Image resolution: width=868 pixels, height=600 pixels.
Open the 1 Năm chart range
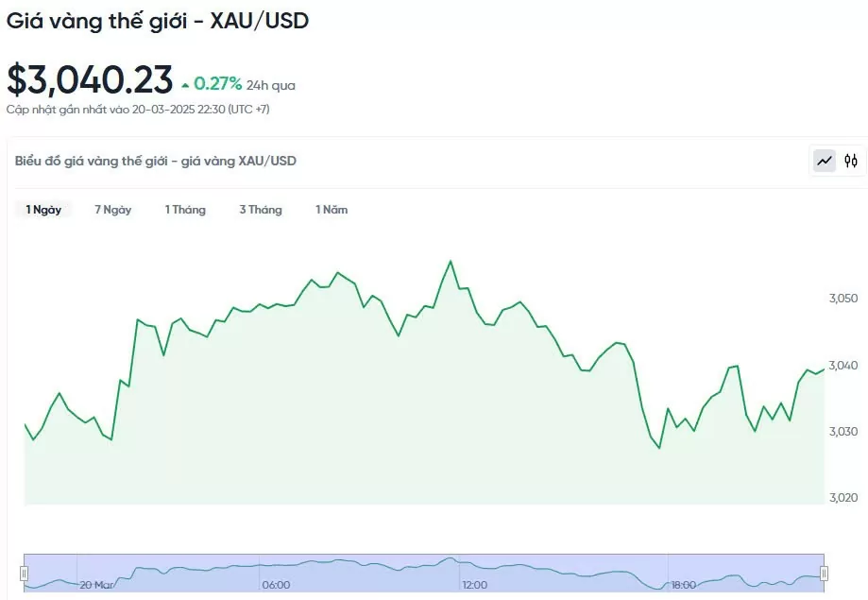332,210
